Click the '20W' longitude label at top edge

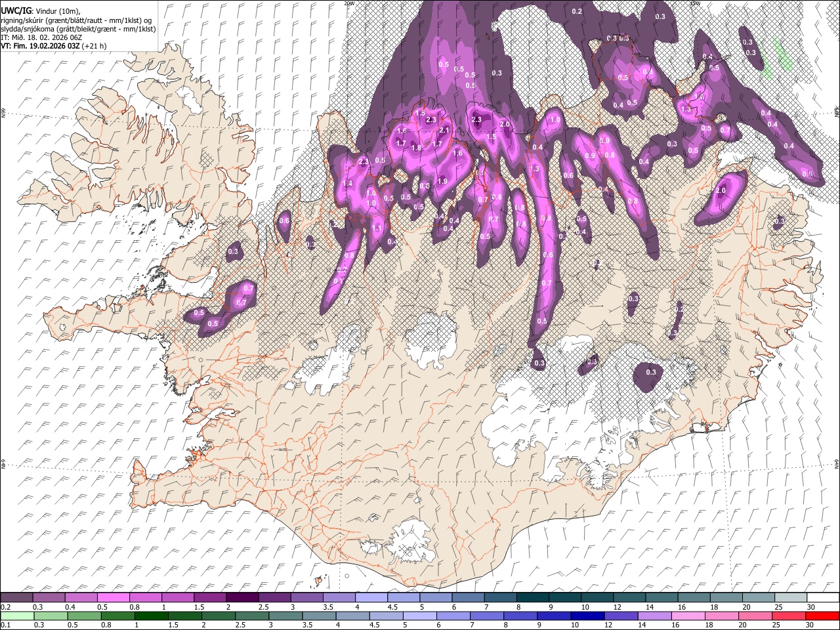coord(348,3)
